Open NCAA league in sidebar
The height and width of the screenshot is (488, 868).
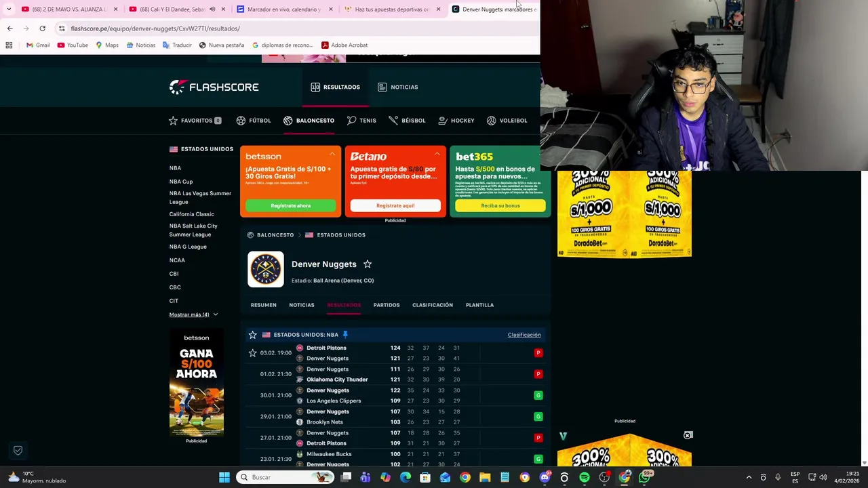tap(177, 260)
